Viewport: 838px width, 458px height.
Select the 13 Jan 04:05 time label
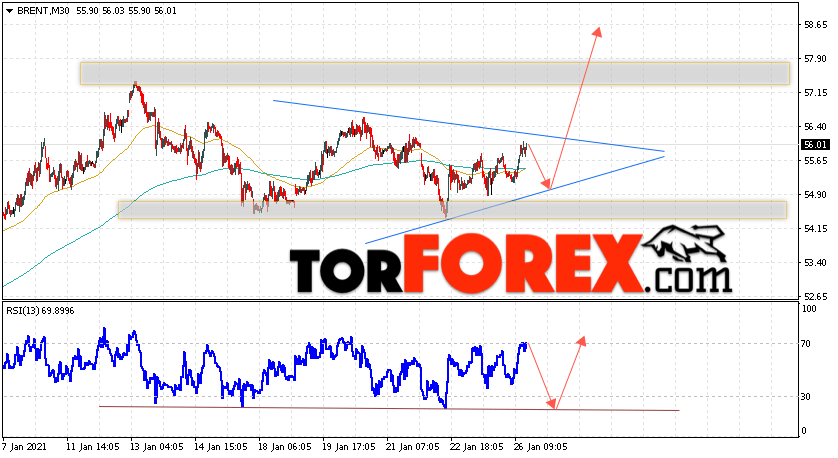(x=157, y=446)
